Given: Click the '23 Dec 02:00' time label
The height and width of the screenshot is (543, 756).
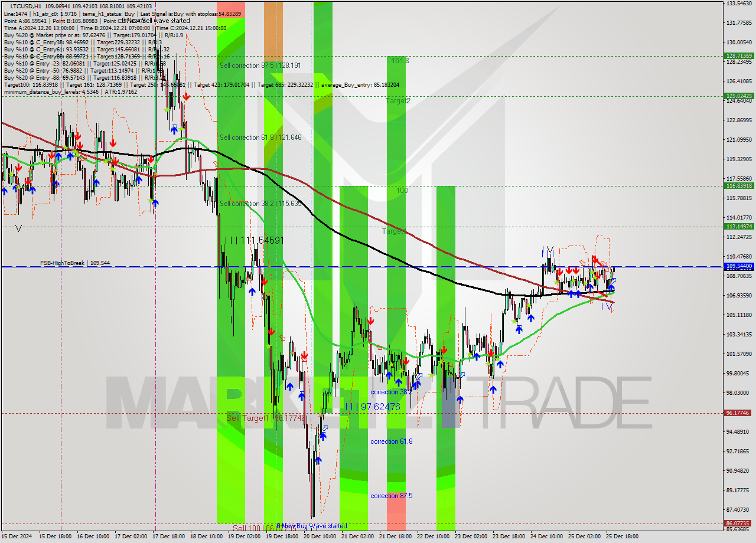Looking at the screenshot, I should [471, 537].
